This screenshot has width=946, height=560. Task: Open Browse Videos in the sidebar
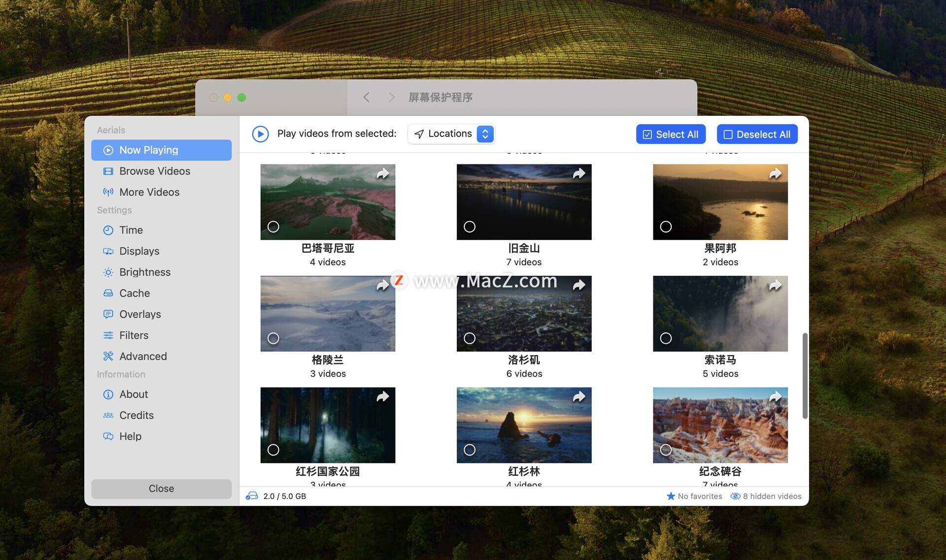coord(161,171)
